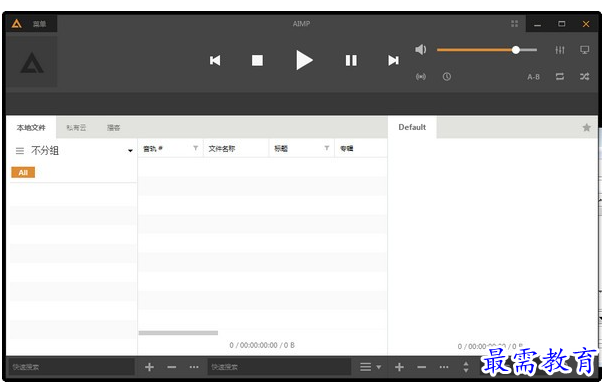This screenshot has height=392, width=605.
Task: Click the third title column header
Action: click(x=301, y=149)
